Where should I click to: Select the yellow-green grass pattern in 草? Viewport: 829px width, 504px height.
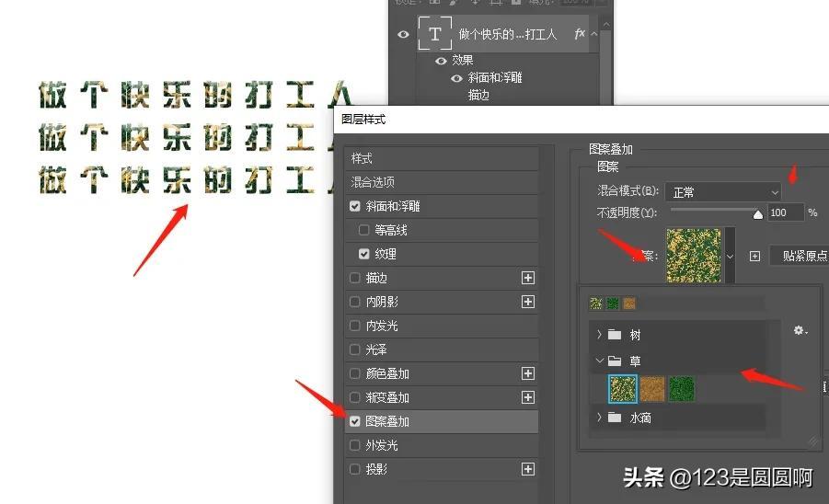(x=622, y=389)
